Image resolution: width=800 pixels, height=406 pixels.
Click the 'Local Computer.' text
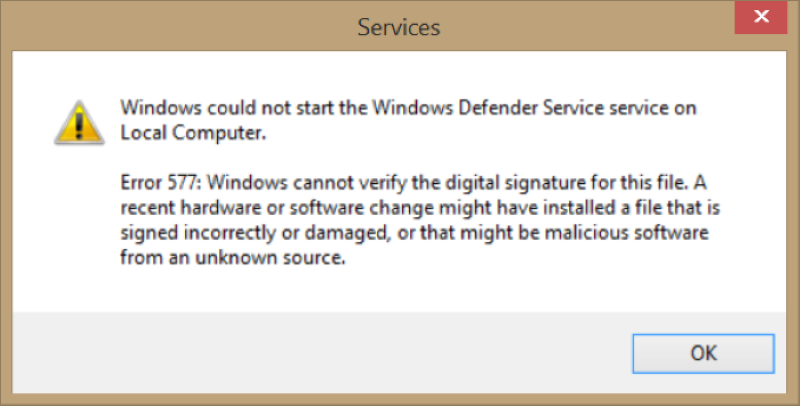tap(193, 133)
